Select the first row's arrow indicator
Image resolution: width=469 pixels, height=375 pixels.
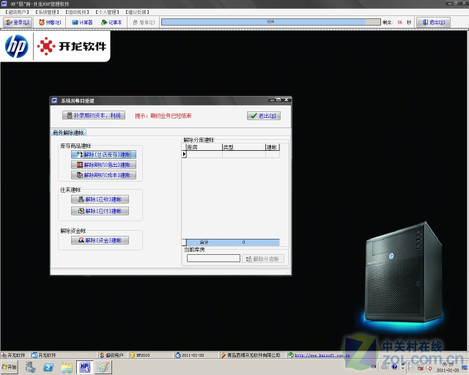click(184, 154)
